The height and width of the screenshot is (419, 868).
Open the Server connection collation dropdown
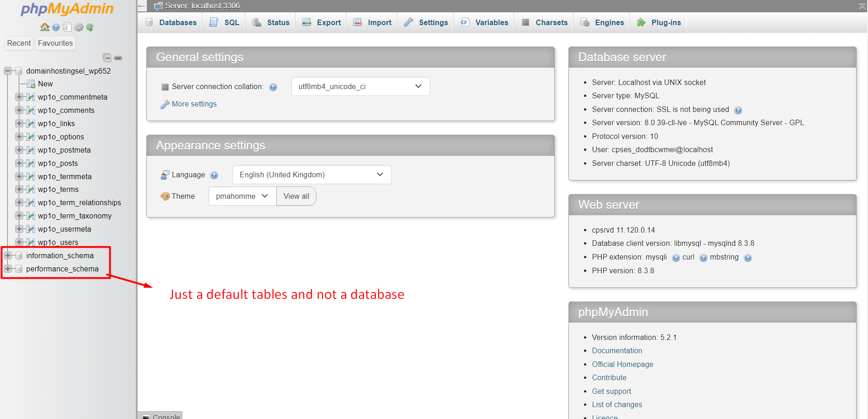360,86
